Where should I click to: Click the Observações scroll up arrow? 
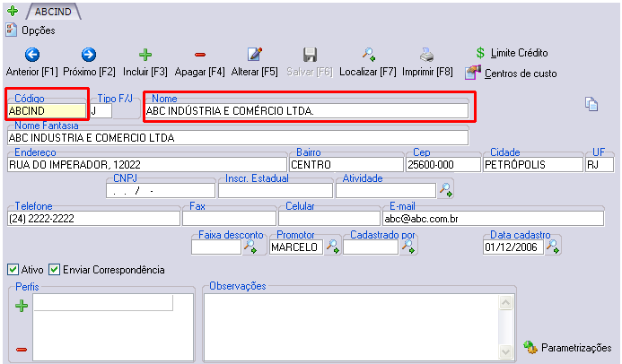coord(506,303)
